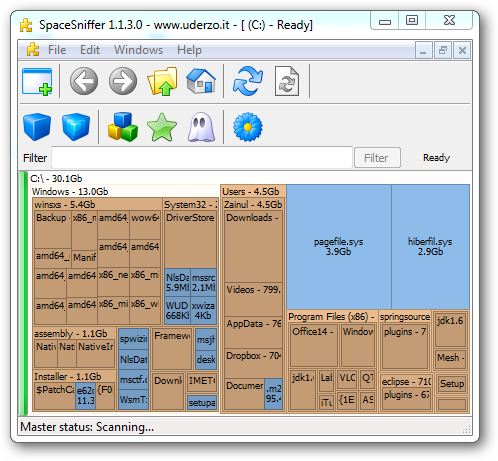Click the Filter text input field

202,158
